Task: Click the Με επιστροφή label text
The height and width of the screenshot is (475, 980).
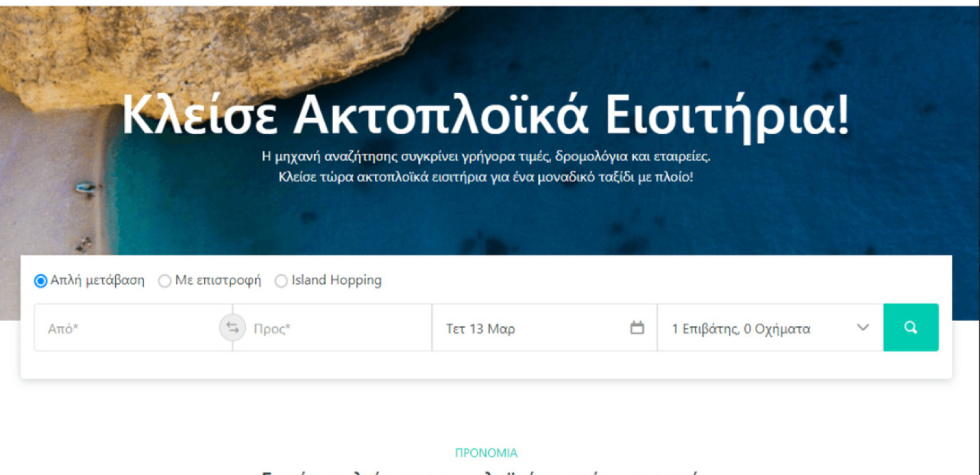Action: [x=218, y=280]
